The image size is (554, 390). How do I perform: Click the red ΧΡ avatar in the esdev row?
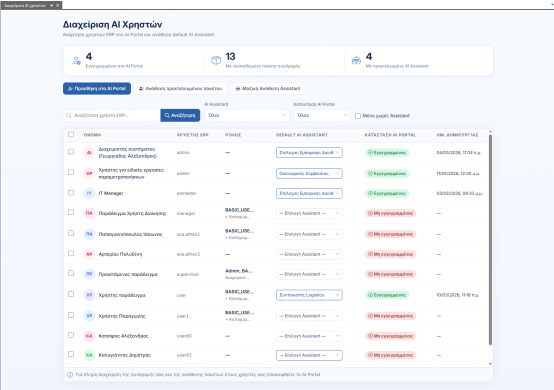[89, 173]
